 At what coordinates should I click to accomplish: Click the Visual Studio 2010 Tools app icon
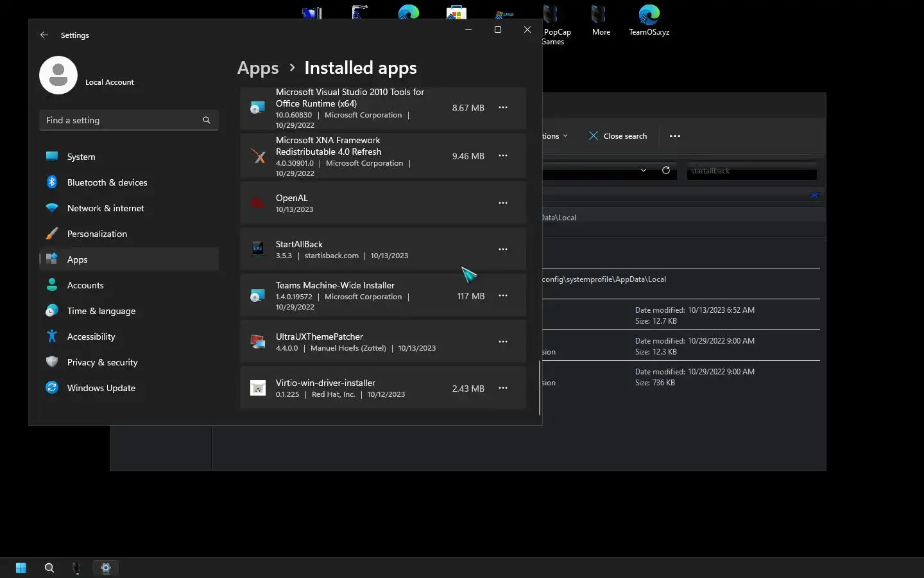coord(257,108)
